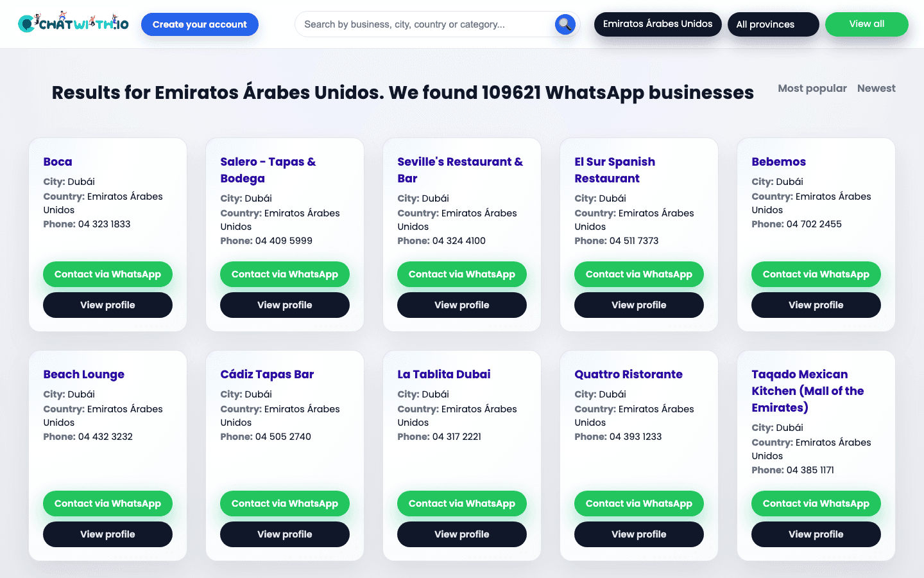
Task: View profile of Quattro Ristorante
Action: tap(639, 534)
